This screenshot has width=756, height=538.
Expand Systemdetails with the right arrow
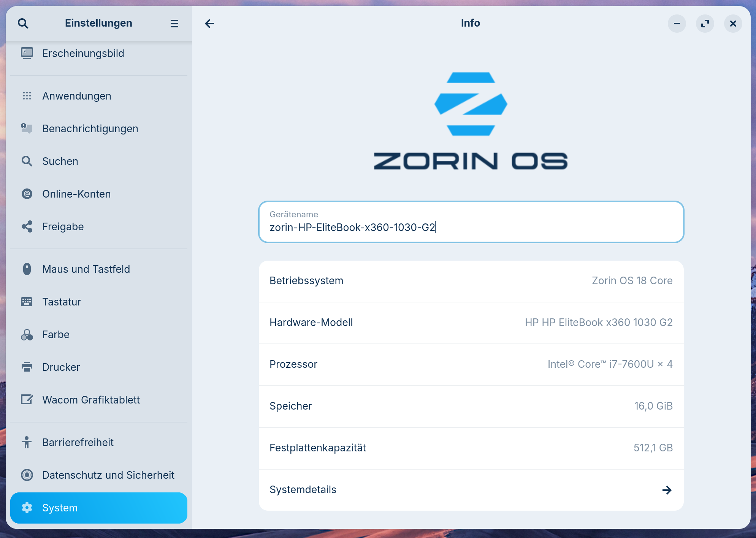(667, 490)
